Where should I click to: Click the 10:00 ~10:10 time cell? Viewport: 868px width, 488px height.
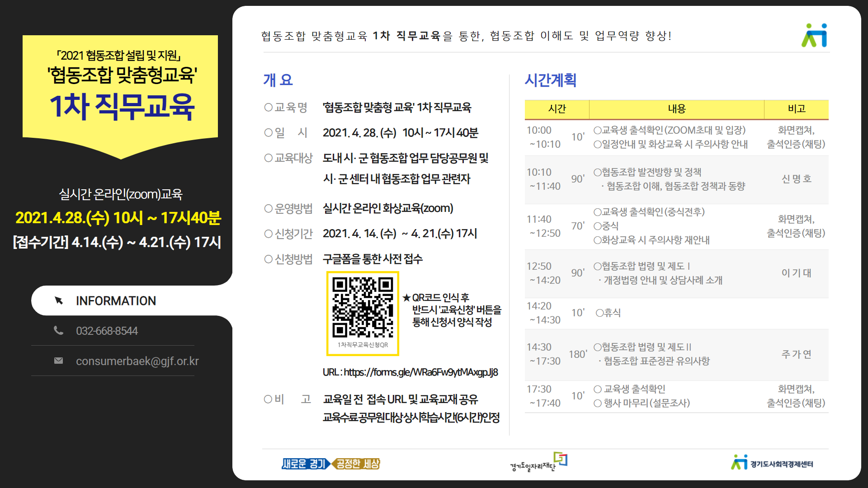click(x=544, y=137)
